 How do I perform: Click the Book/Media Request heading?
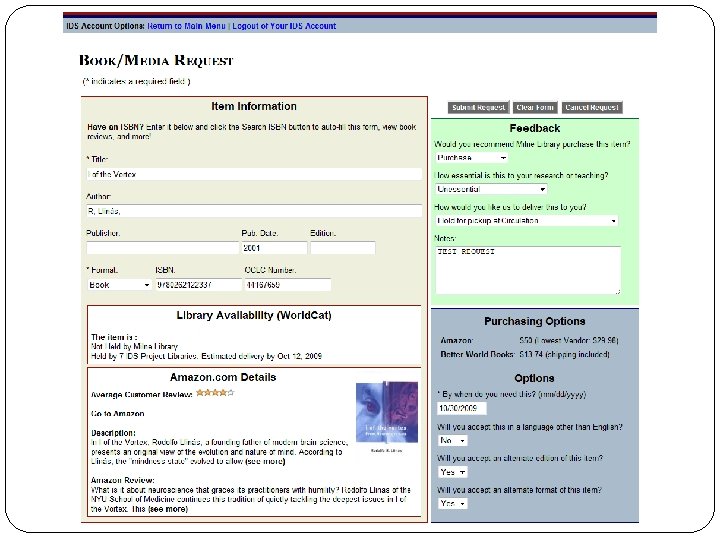point(156,61)
